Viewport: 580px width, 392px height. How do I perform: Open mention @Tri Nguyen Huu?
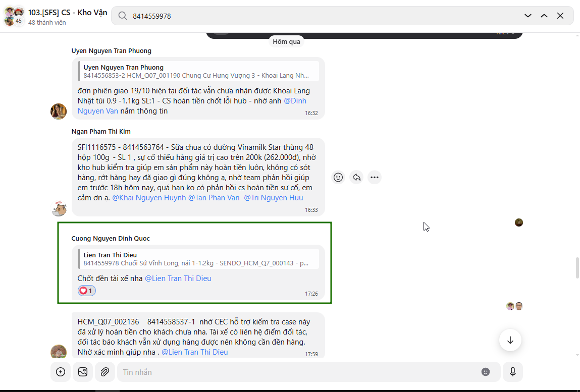click(274, 198)
